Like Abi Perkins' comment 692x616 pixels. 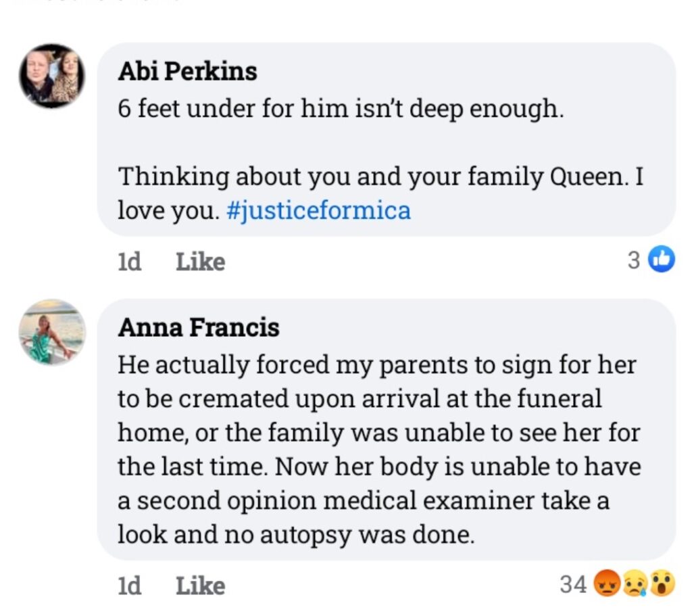click(x=199, y=261)
